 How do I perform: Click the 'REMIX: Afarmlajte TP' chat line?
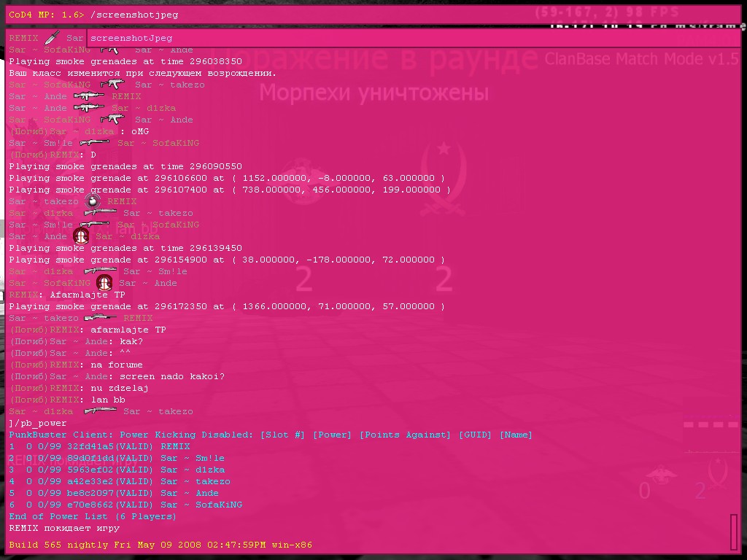coord(66,295)
